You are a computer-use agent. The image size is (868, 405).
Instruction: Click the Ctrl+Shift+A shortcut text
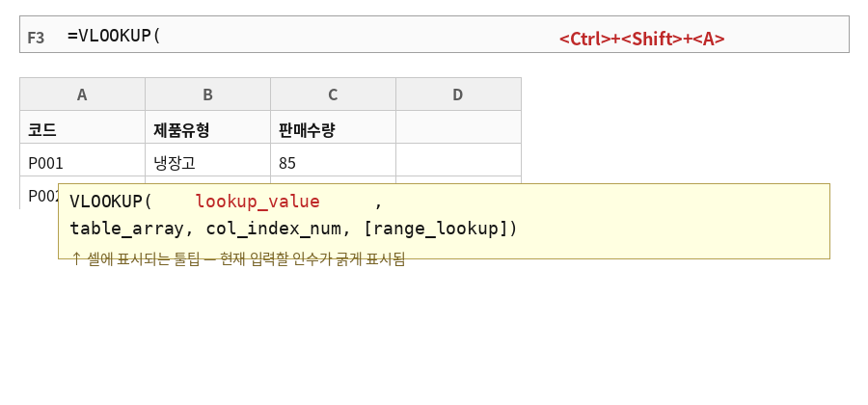pos(641,39)
